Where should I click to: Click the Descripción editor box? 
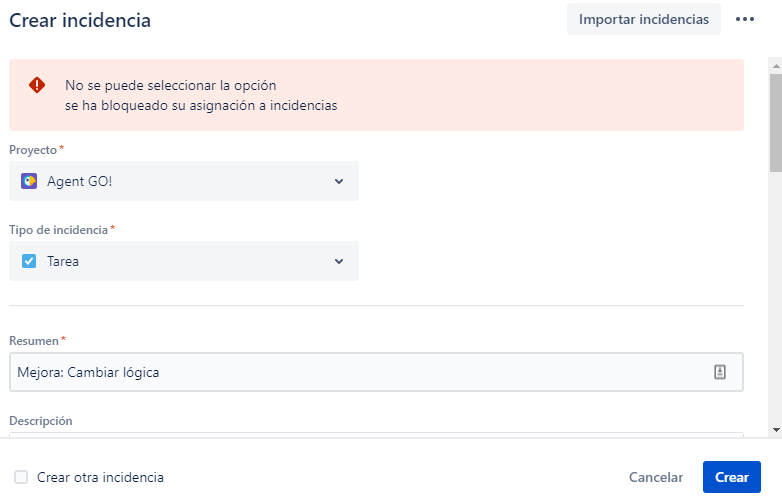[x=376, y=434]
